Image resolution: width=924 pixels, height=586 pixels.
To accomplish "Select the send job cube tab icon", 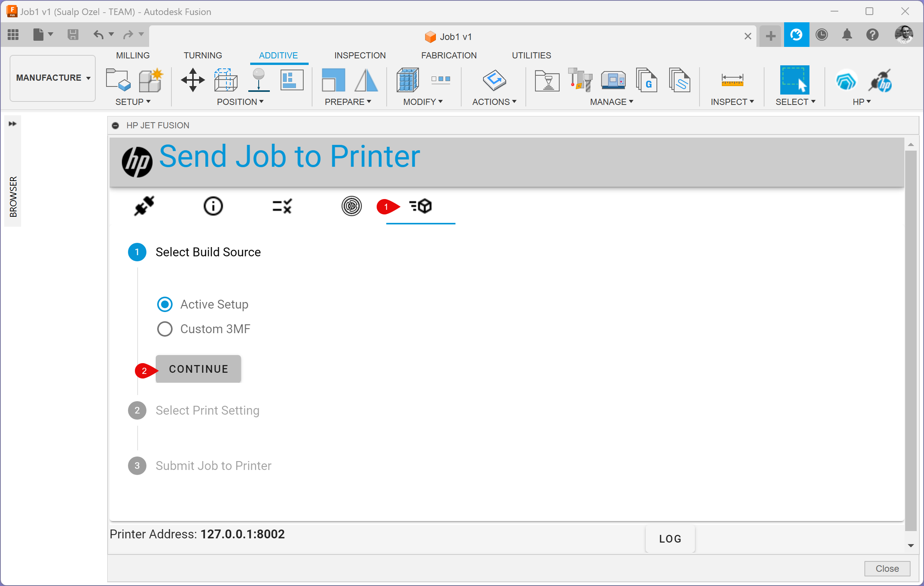I will pos(421,206).
